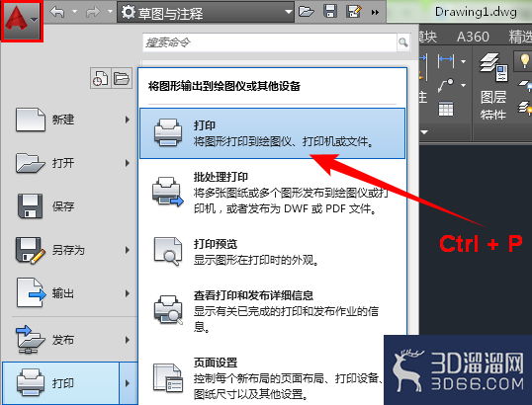Switch to the A360 ribbon tab
Image resolution: width=532 pixels, height=405 pixels.
(473, 37)
